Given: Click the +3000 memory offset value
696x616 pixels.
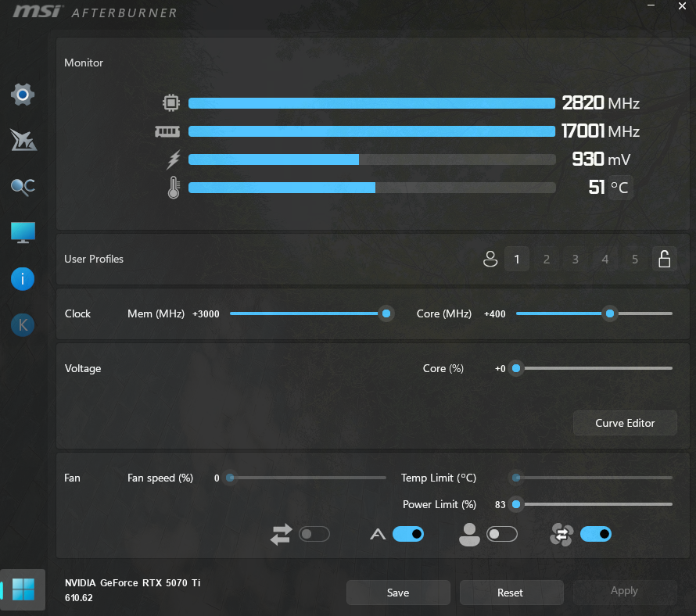Looking at the screenshot, I should (206, 313).
